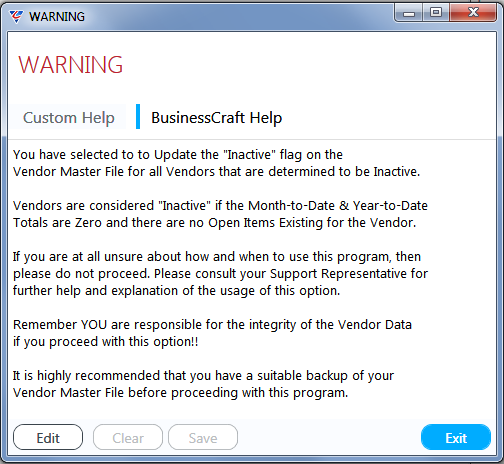Click the 'consult your Support Representative' line
504x464 pixels.
tap(220, 274)
